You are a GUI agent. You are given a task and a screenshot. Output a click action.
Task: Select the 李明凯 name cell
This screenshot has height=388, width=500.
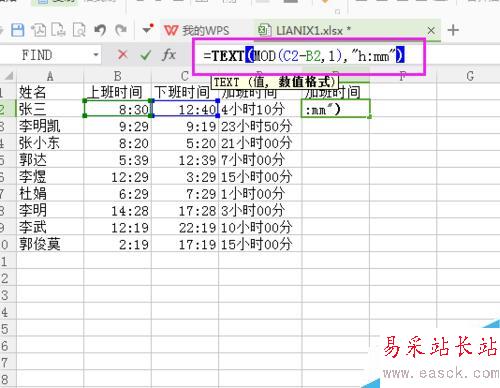pyautogui.click(x=50, y=126)
